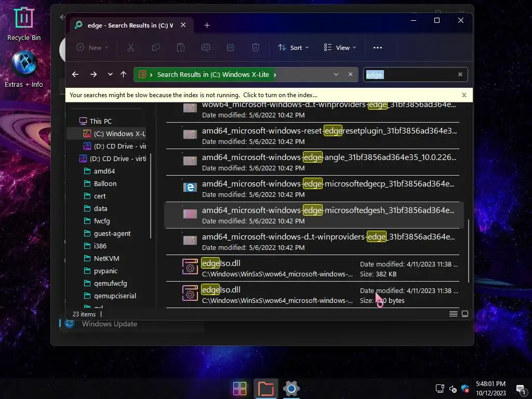Select the pvpanic folder
Screen dimensions: 532x399
click(105, 271)
